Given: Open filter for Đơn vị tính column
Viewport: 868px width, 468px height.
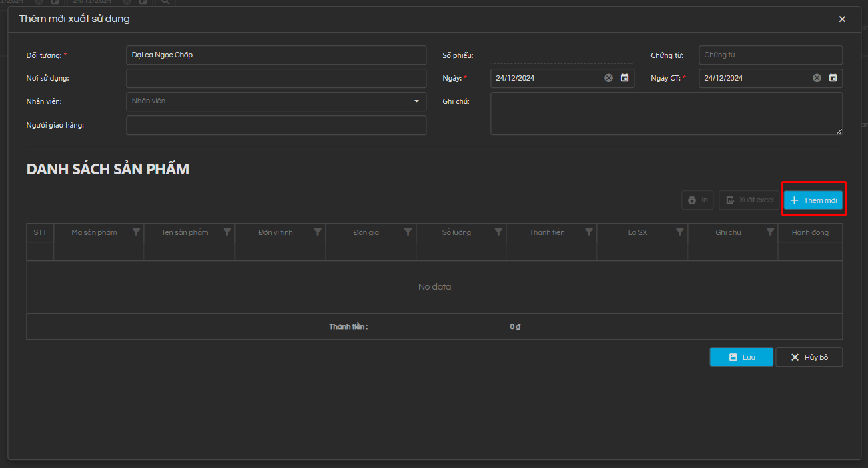Looking at the screenshot, I should pos(318,232).
